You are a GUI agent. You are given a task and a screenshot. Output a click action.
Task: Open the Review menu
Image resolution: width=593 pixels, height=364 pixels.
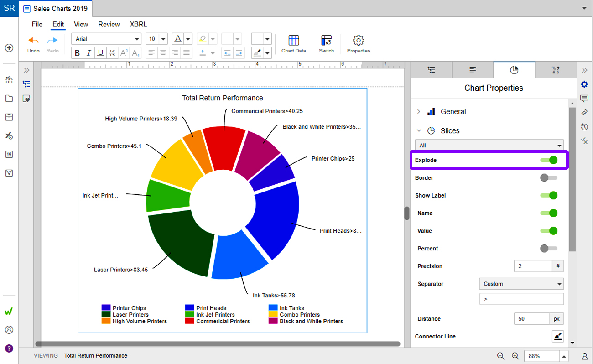pos(109,24)
